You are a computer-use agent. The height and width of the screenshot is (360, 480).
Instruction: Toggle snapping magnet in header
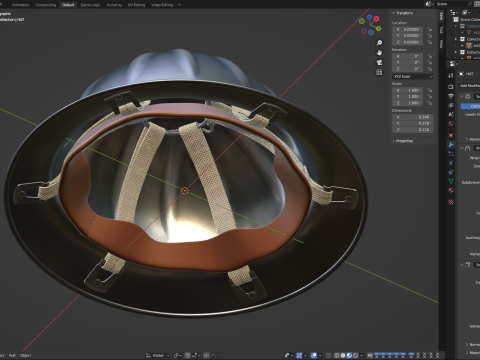coord(188,355)
